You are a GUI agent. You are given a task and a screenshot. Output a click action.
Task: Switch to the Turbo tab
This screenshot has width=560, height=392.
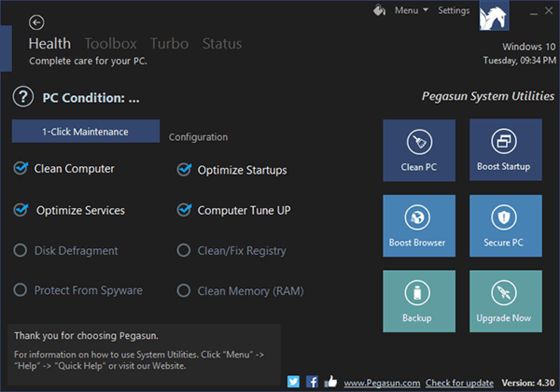coord(169,43)
